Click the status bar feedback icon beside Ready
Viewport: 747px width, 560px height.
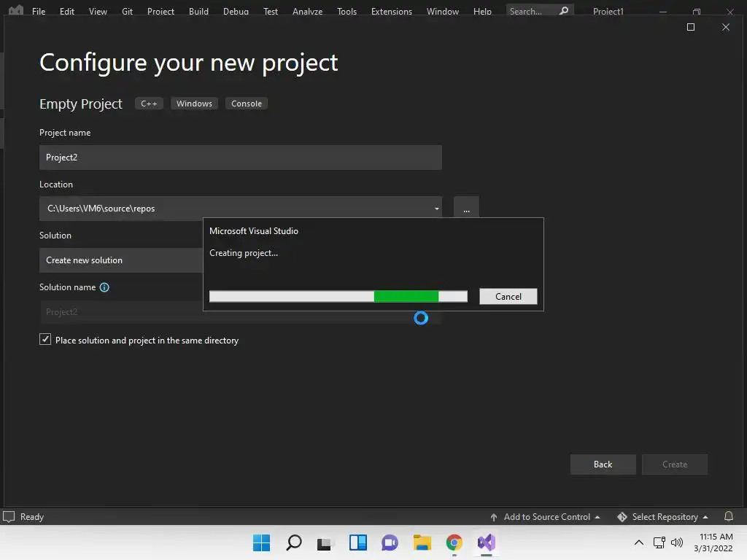point(9,517)
